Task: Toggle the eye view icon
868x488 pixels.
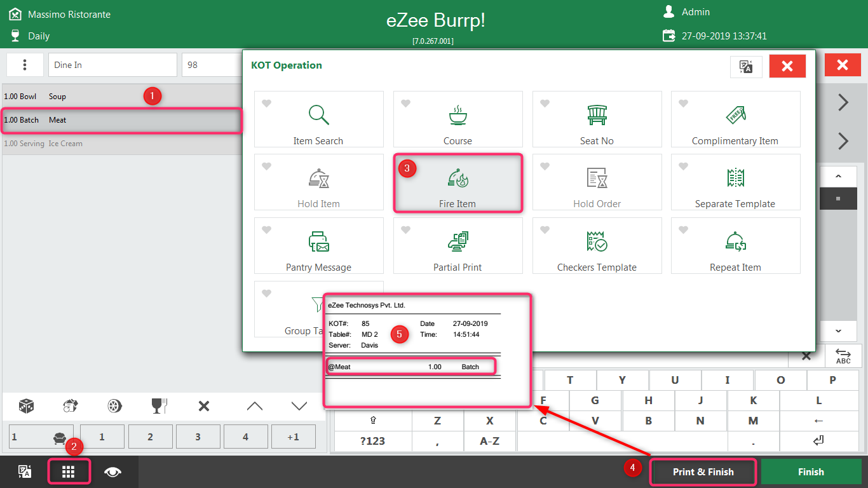Action: click(113, 471)
